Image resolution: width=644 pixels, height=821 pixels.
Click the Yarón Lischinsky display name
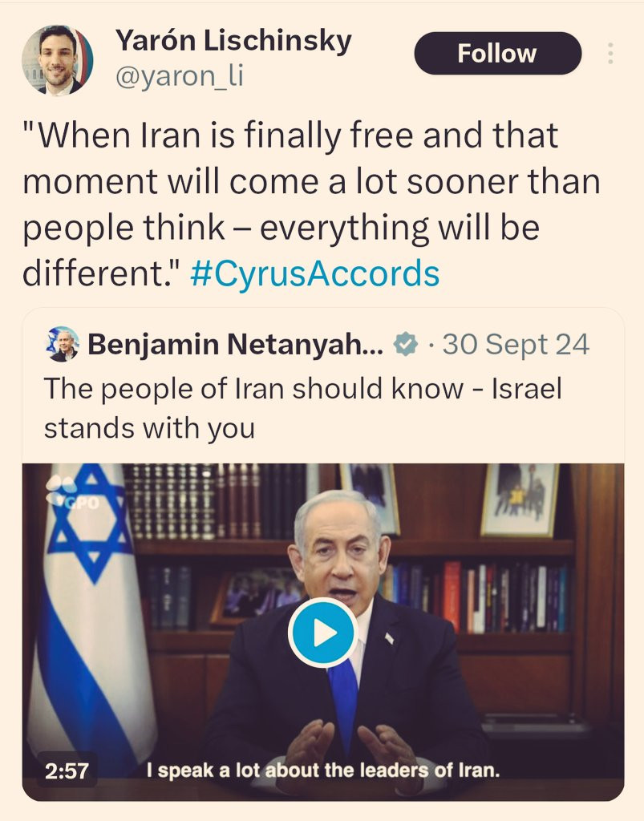pos(233,41)
